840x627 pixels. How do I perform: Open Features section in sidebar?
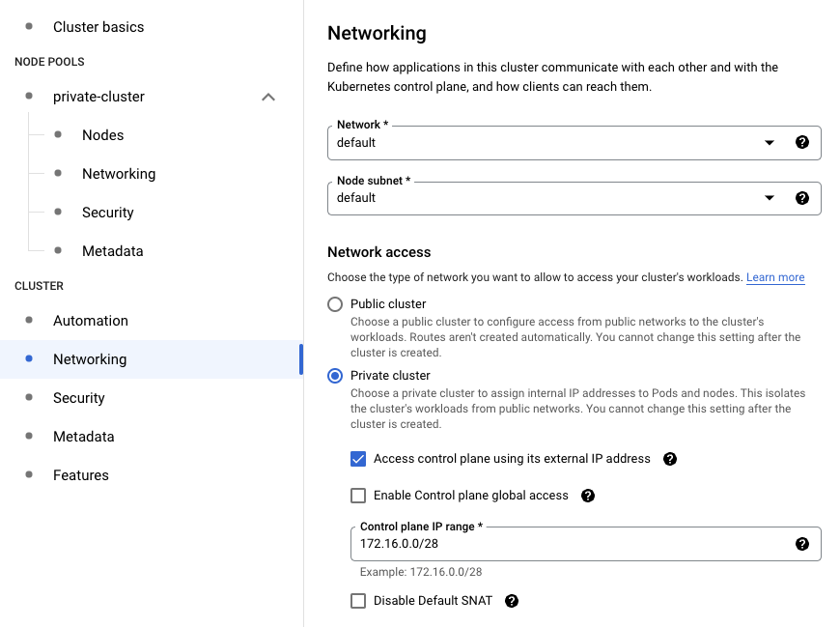coord(81,475)
